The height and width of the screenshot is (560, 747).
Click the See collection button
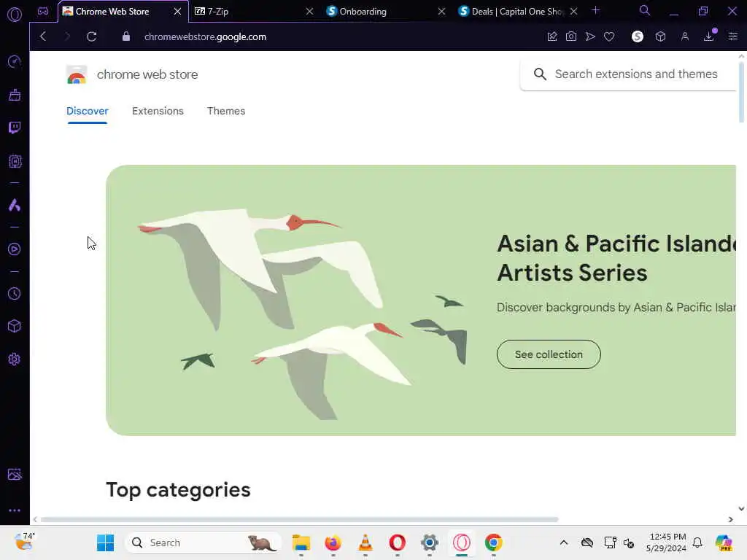549,354
